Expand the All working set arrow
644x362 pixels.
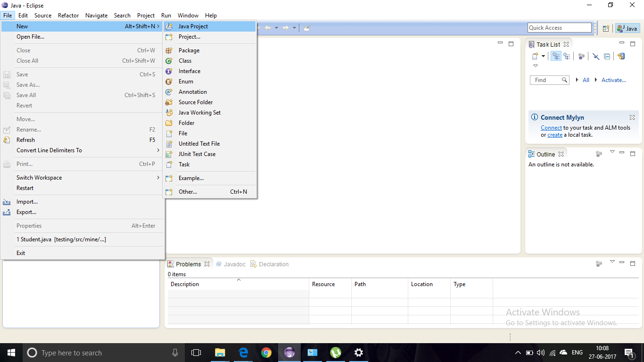click(578, 80)
